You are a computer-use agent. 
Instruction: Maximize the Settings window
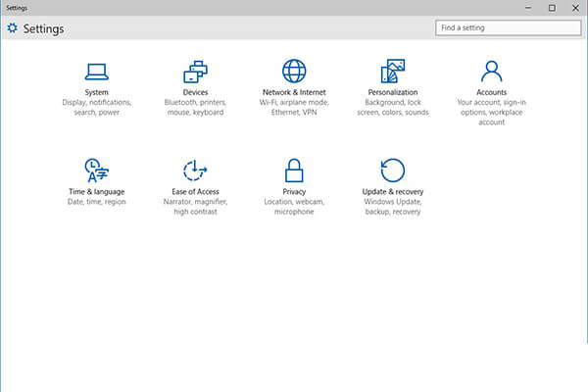click(552, 8)
